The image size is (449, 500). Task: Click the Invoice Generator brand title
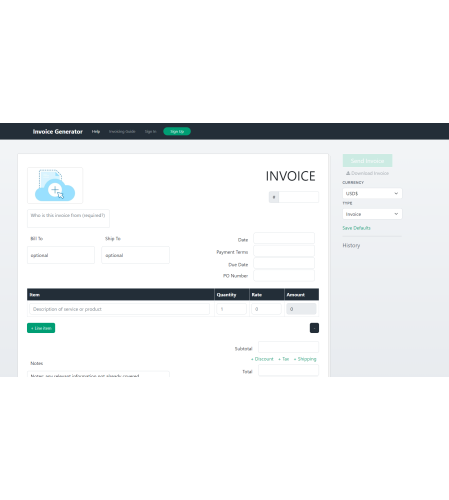[x=58, y=132]
